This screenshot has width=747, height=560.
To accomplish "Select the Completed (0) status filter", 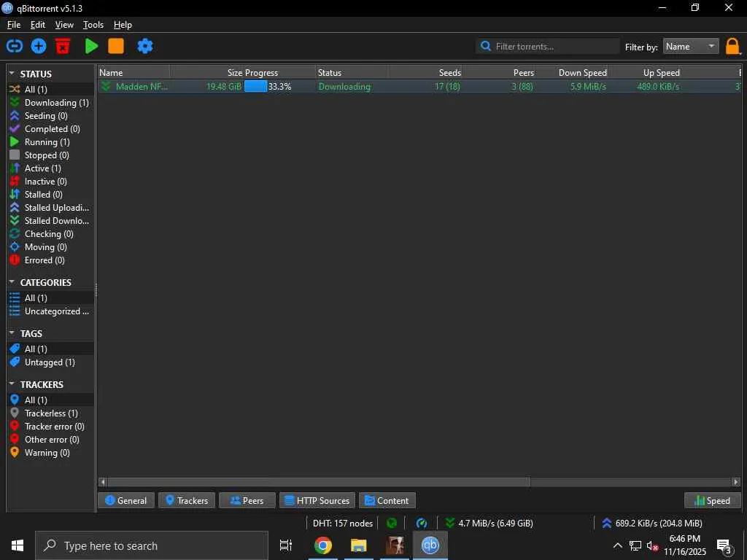I will coord(50,129).
